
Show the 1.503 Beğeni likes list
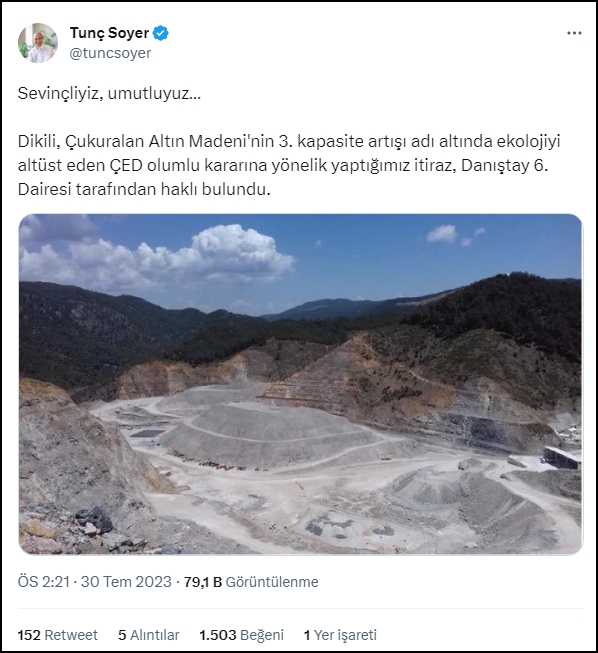[x=242, y=635]
